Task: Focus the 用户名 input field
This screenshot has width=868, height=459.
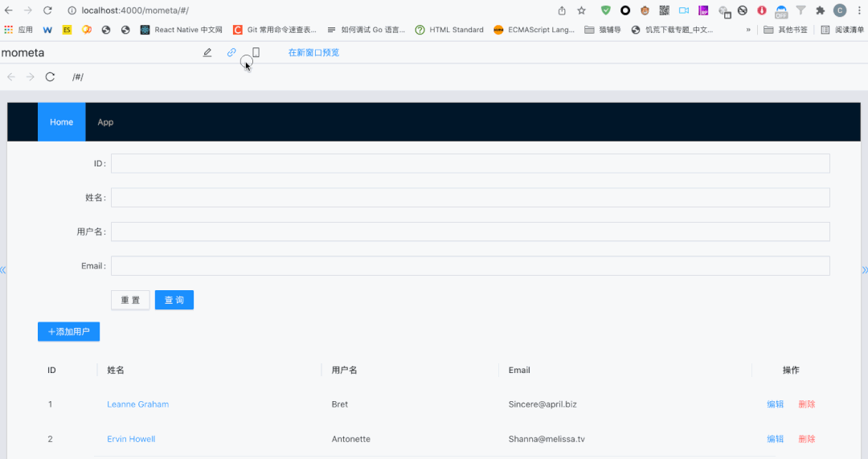Action: tap(470, 232)
